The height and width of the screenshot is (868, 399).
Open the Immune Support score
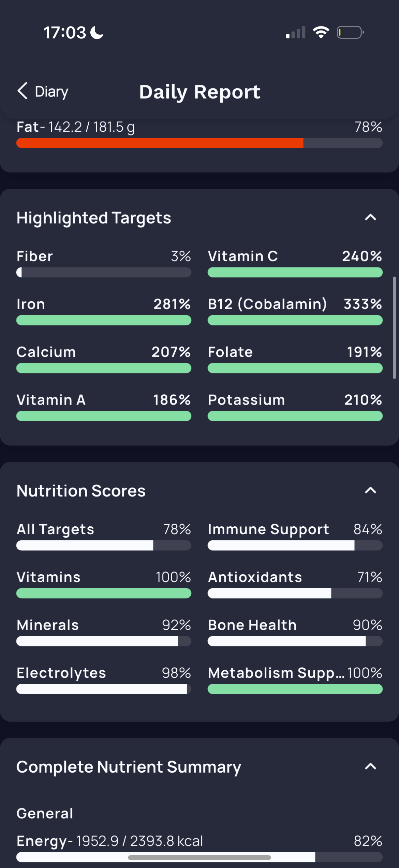tap(295, 536)
